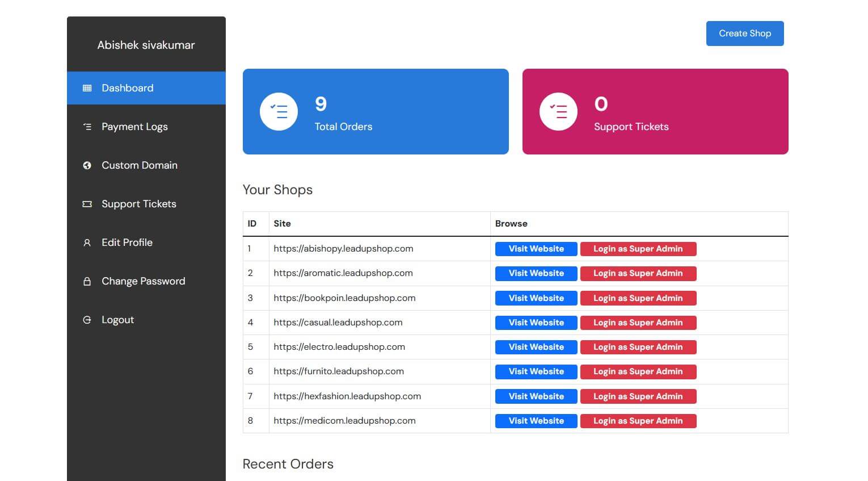Click the Change Password lock icon

tap(87, 281)
